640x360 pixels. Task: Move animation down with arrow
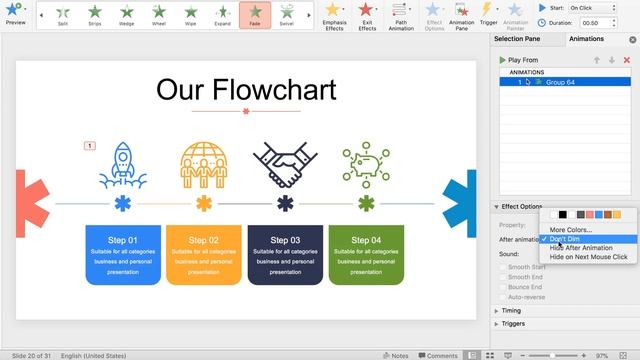[x=612, y=60]
